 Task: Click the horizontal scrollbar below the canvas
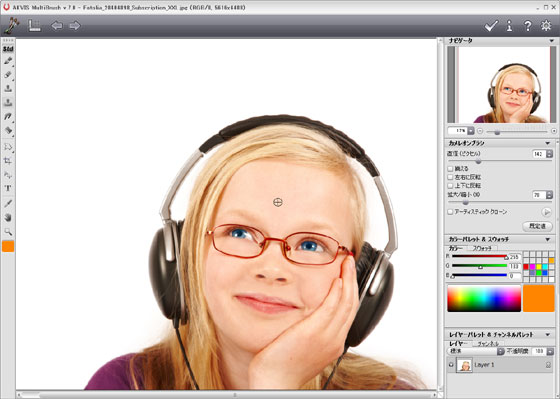226,395
